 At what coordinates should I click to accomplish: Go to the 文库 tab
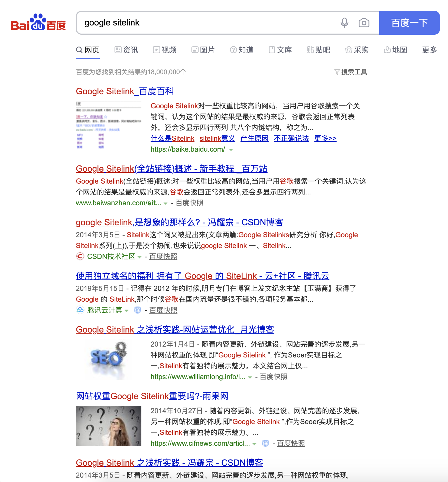click(280, 50)
